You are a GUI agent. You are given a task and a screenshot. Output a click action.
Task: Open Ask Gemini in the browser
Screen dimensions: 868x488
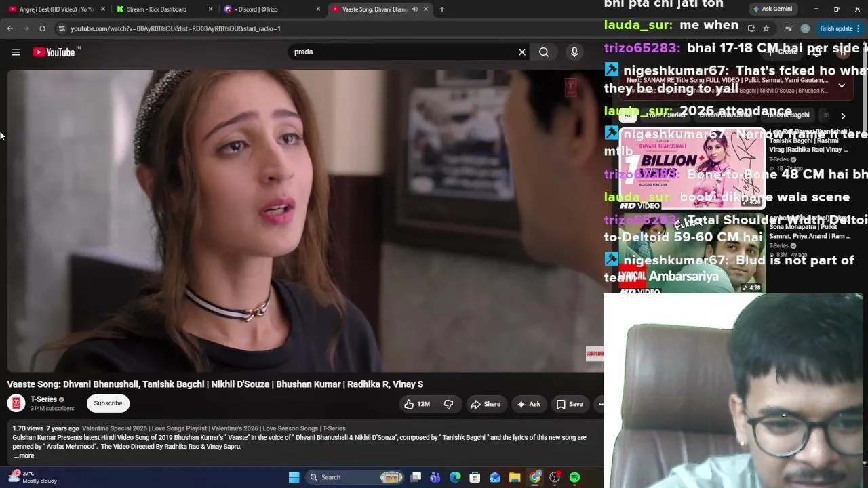[772, 9]
